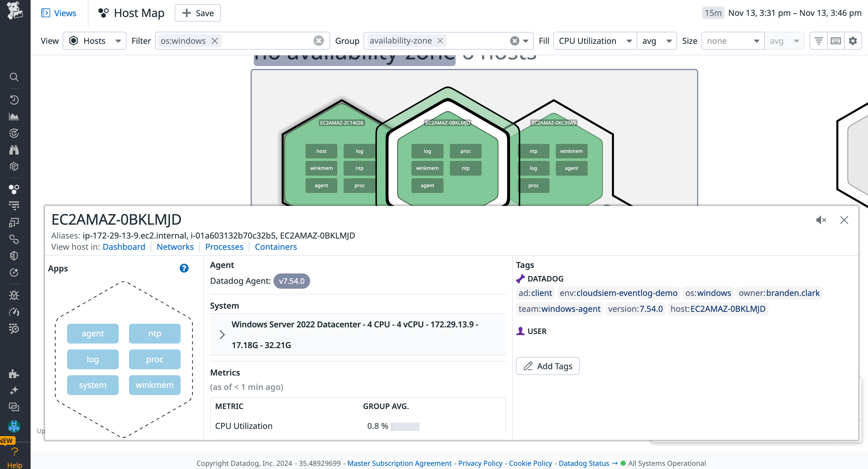
Task: Open search from the left sidebar
Action: pyautogui.click(x=14, y=77)
